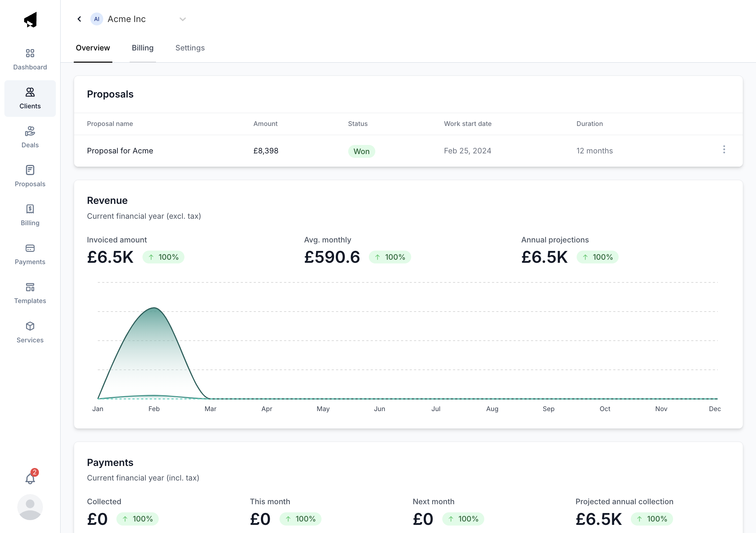Click the 100% badge beside Annual projections

[597, 257]
